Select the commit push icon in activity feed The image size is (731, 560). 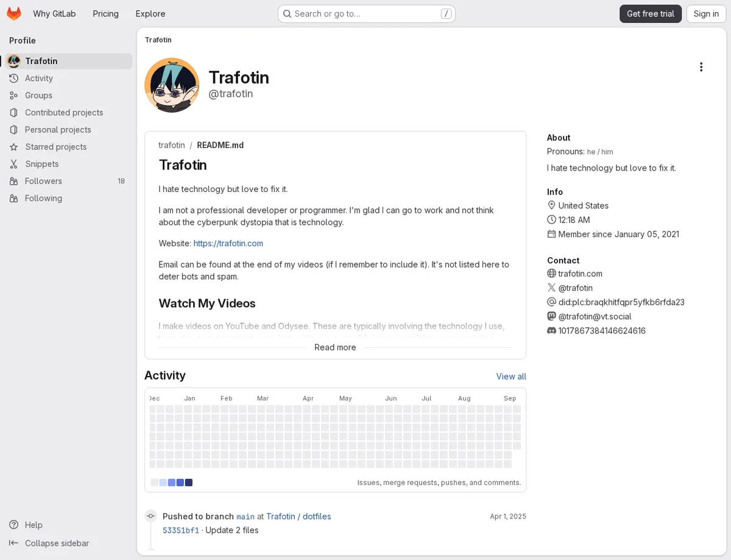tap(150, 516)
